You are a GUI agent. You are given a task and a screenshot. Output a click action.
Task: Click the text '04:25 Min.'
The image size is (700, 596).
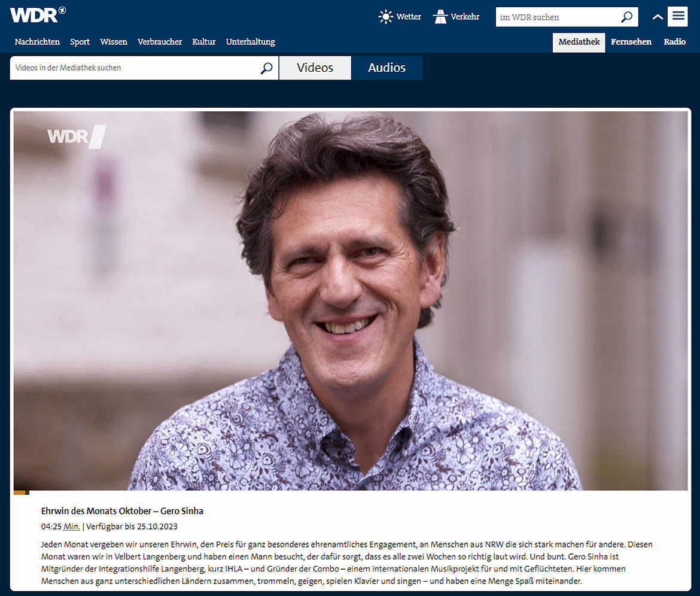click(x=60, y=527)
